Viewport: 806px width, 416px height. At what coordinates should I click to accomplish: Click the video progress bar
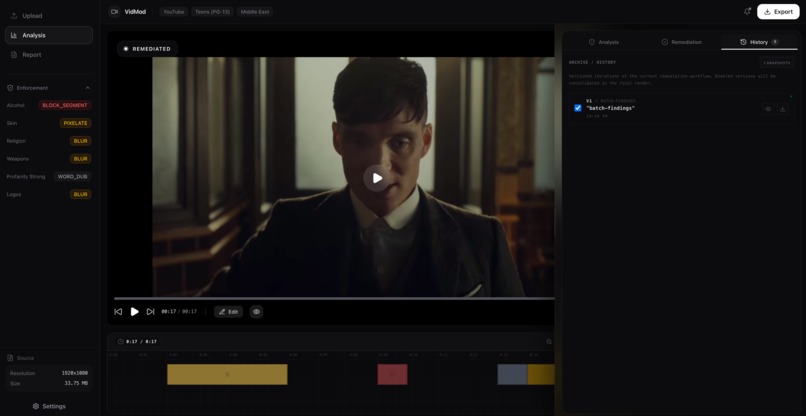(334, 298)
